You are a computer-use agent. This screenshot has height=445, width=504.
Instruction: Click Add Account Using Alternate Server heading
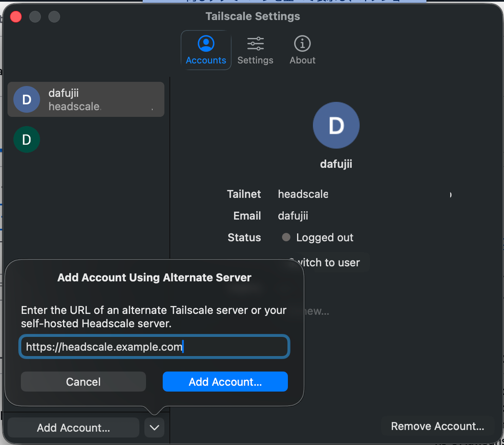click(154, 278)
